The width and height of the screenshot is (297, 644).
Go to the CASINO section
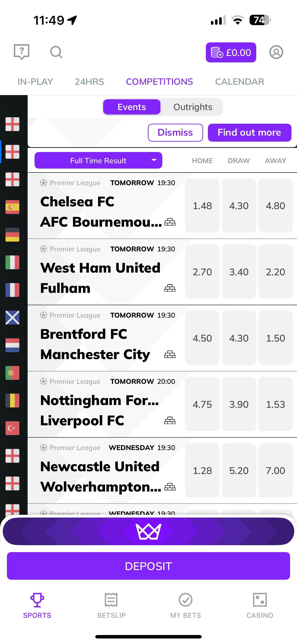pos(260,606)
